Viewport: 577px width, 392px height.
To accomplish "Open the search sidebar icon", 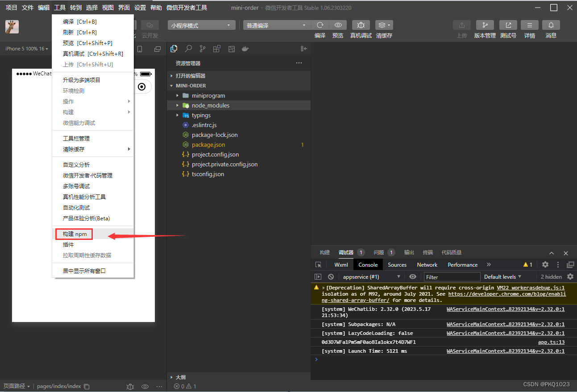I will click(188, 49).
